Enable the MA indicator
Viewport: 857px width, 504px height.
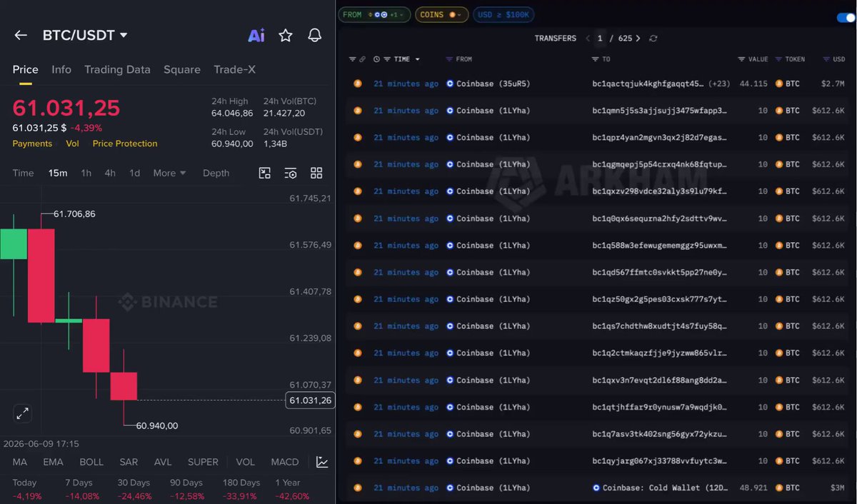pyautogui.click(x=20, y=462)
